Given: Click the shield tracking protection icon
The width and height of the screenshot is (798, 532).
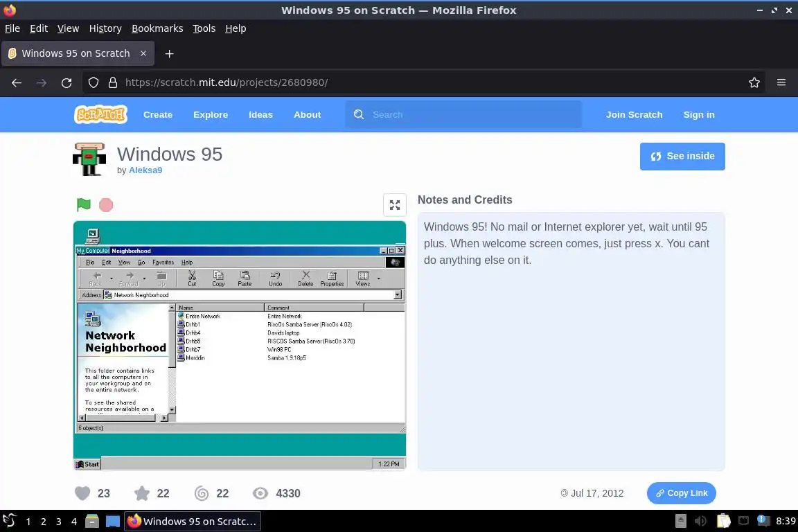Looking at the screenshot, I should click(94, 82).
